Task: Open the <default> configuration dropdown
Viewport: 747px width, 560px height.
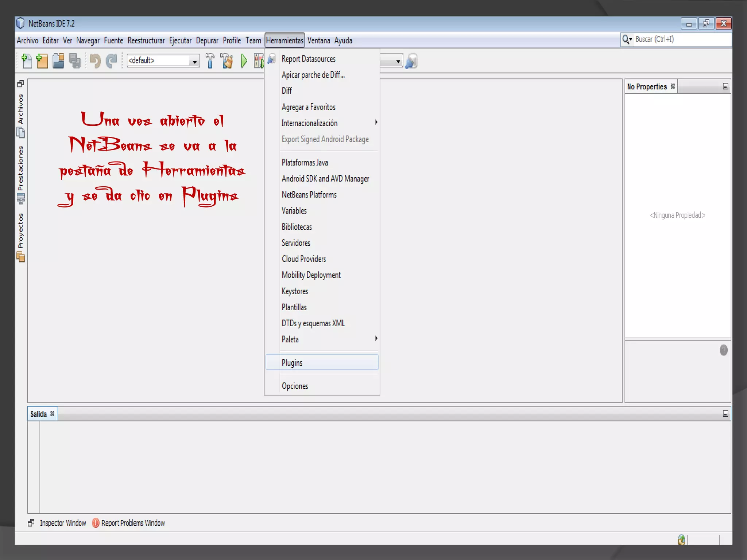Action: [194, 61]
